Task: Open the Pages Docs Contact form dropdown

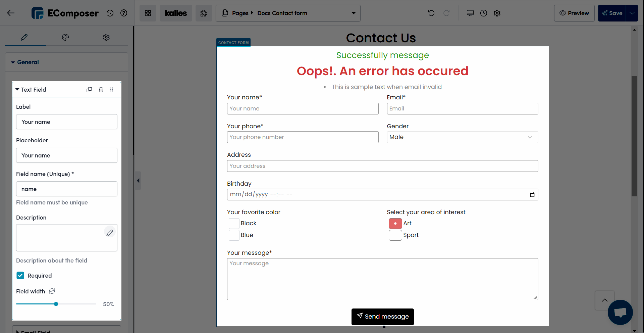Action: point(288,13)
